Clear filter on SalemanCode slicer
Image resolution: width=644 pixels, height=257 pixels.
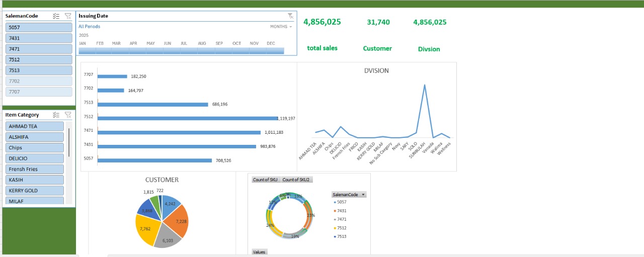tap(68, 16)
